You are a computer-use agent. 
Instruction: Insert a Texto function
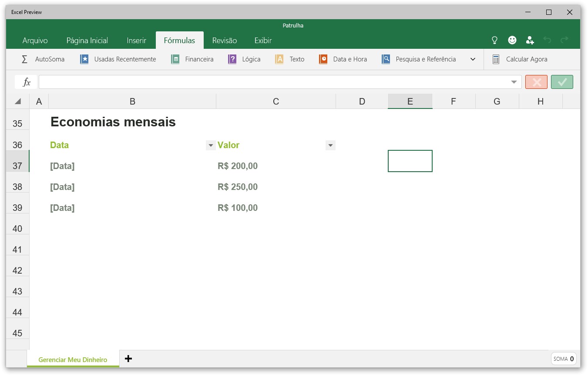pos(289,59)
